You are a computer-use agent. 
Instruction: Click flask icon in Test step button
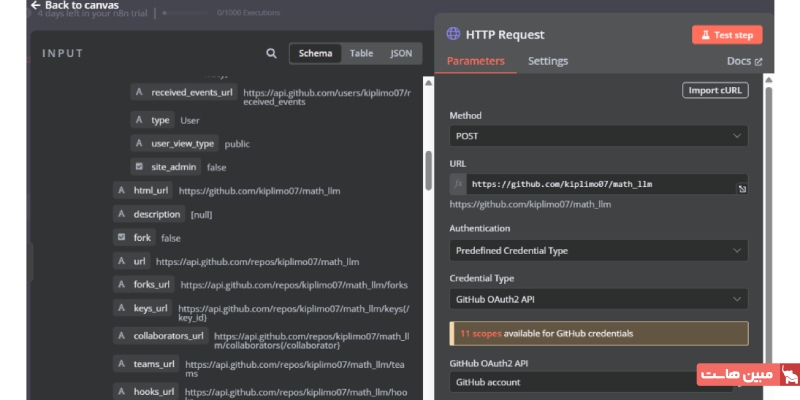pyautogui.click(x=706, y=35)
